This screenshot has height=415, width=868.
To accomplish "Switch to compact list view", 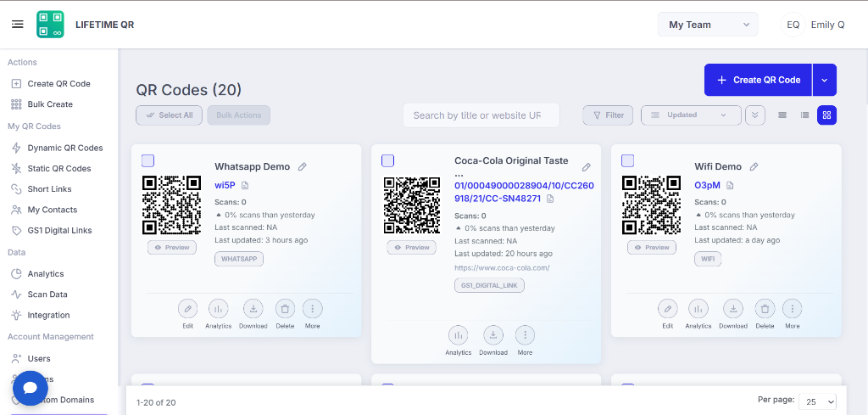I will click(x=782, y=115).
